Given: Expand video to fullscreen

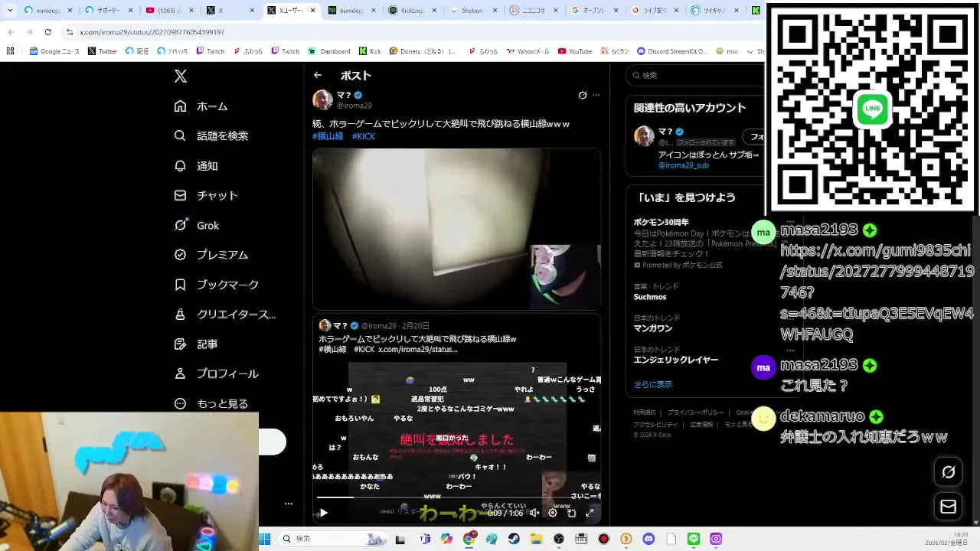Looking at the screenshot, I should point(590,513).
